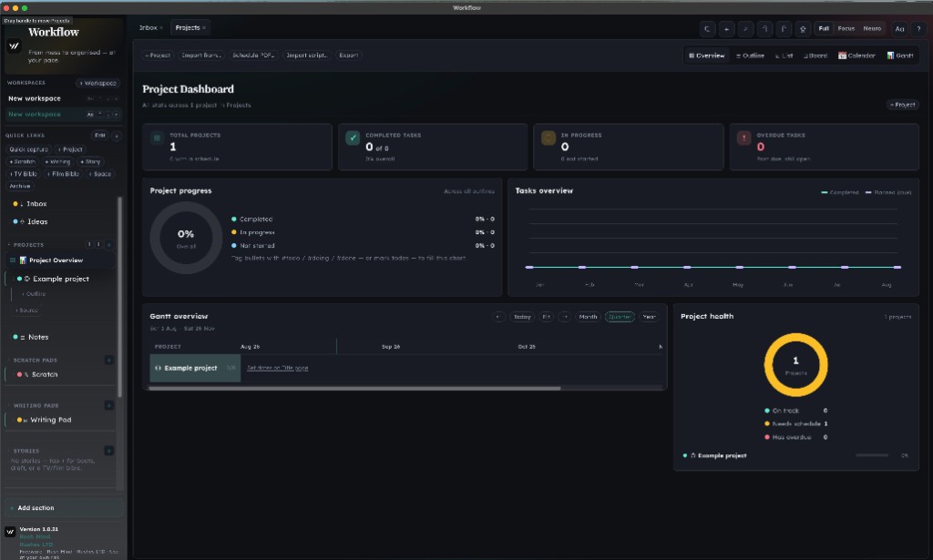Click the Gantt overview horizontal scrollbar

[354, 388]
